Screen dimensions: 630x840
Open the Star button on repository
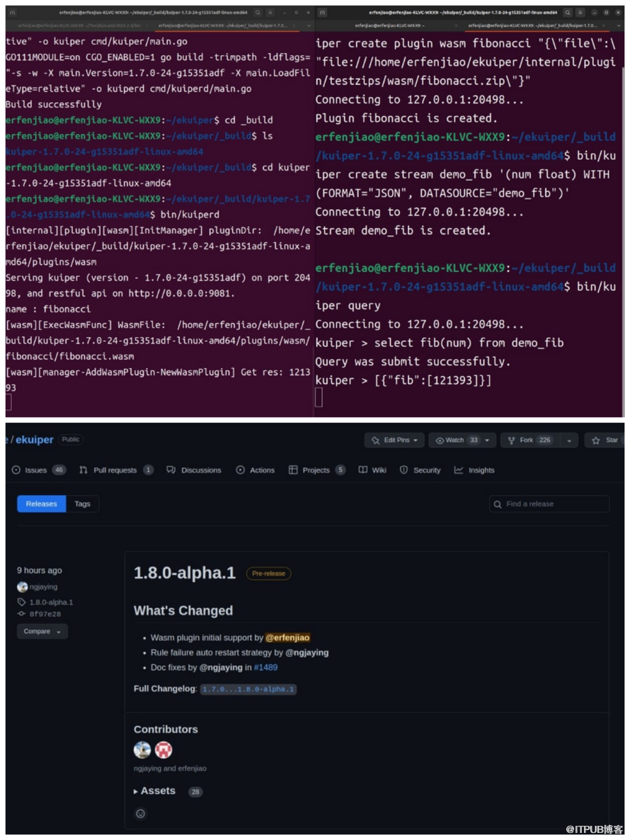[x=605, y=440]
